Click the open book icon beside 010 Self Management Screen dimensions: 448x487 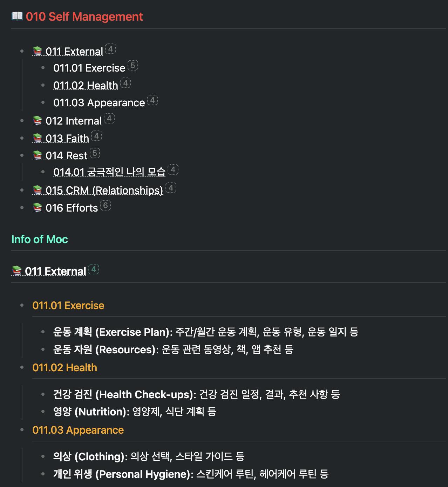pyautogui.click(x=17, y=16)
